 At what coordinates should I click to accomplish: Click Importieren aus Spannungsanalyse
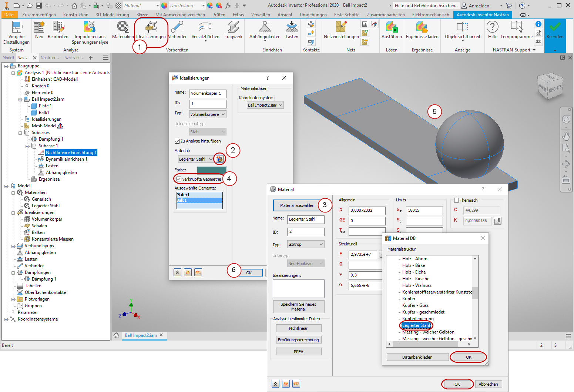(90, 32)
